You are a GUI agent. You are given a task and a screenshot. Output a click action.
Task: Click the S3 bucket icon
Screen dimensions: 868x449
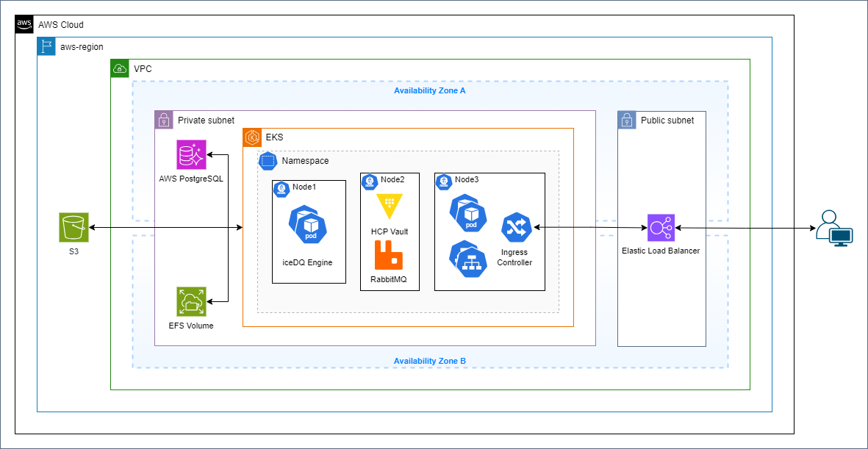click(x=73, y=228)
